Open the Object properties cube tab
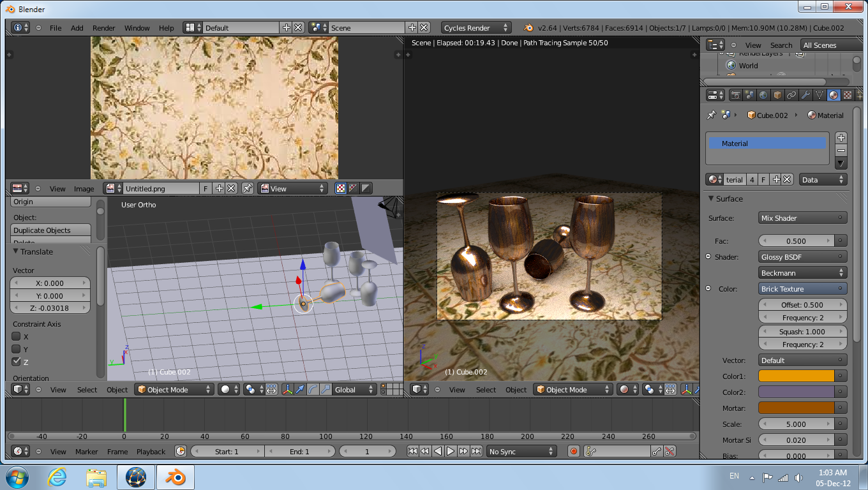Image resolution: width=868 pixels, height=490 pixels. click(x=777, y=95)
